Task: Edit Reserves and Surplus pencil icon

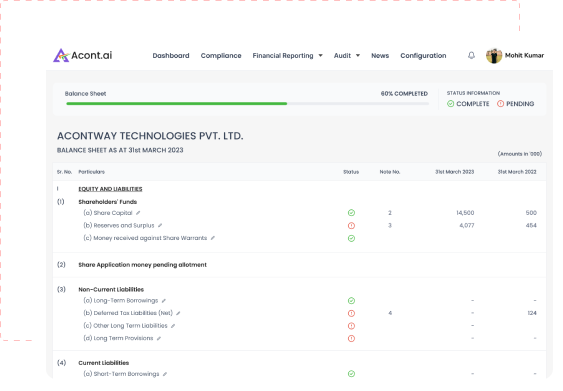Action: (x=160, y=225)
